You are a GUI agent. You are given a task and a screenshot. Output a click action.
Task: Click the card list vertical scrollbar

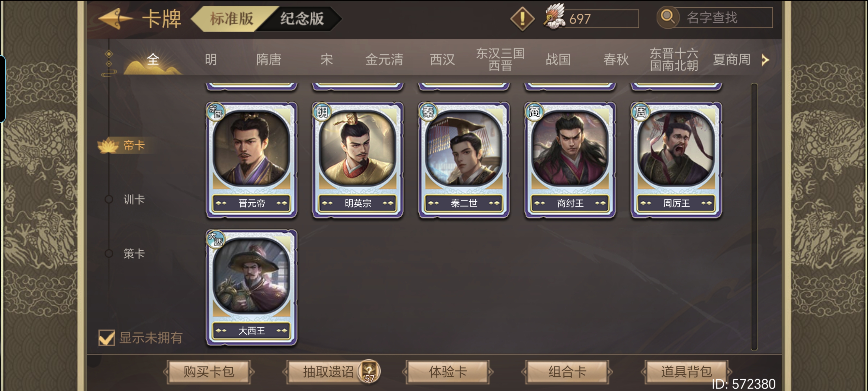coord(754,217)
